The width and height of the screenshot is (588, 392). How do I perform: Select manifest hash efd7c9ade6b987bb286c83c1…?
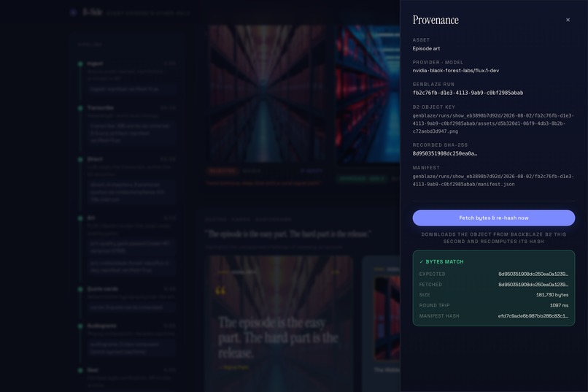point(533,316)
